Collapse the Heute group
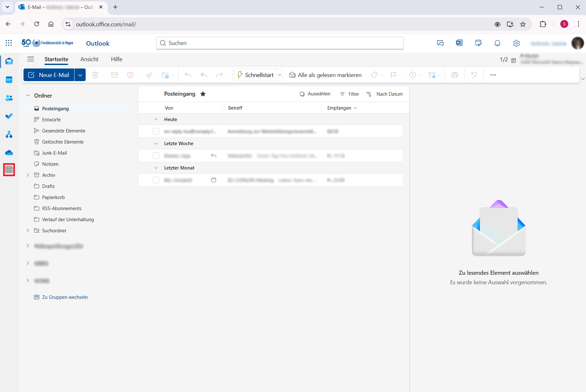 click(156, 119)
